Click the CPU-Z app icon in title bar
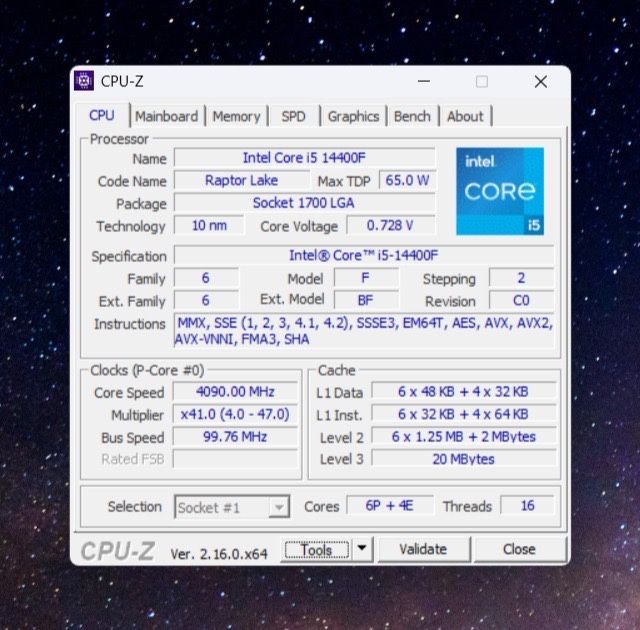Screen dimensions: 640x630 click(84, 81)
